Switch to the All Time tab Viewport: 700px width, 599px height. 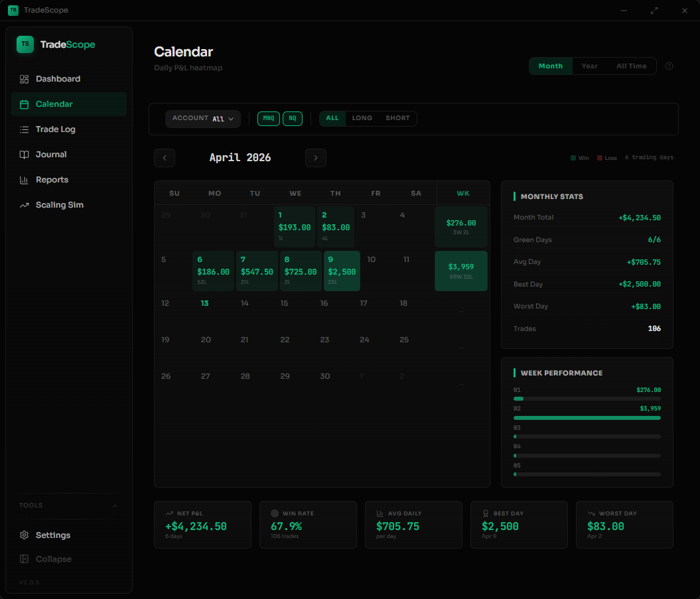pos(631,66)
